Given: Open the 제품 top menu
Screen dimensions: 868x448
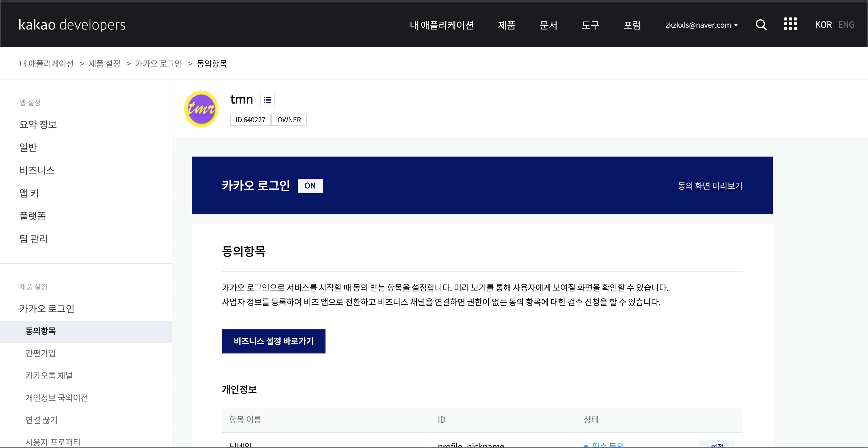Looking at the screenshot, I should coord(506,25).
